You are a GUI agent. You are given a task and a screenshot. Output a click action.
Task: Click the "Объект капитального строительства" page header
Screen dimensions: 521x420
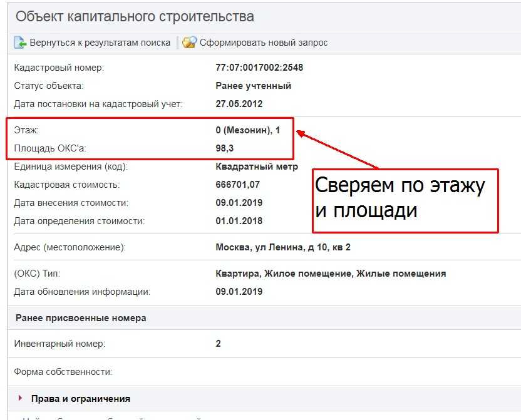click(x=135, y=17)
